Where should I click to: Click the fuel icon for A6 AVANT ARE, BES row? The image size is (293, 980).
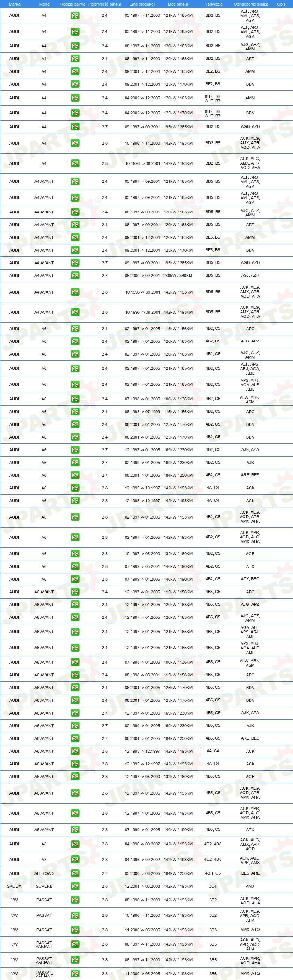tap(75, 738)
